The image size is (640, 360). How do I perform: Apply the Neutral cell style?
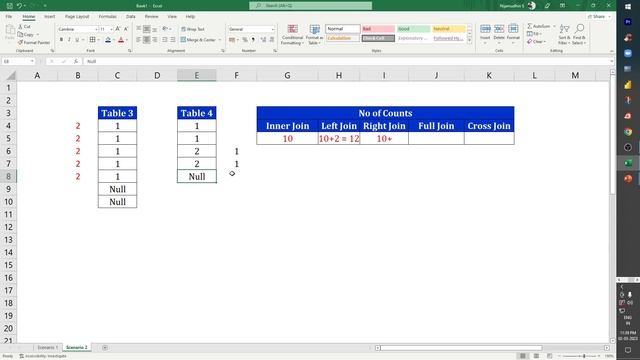coord(449,29)
